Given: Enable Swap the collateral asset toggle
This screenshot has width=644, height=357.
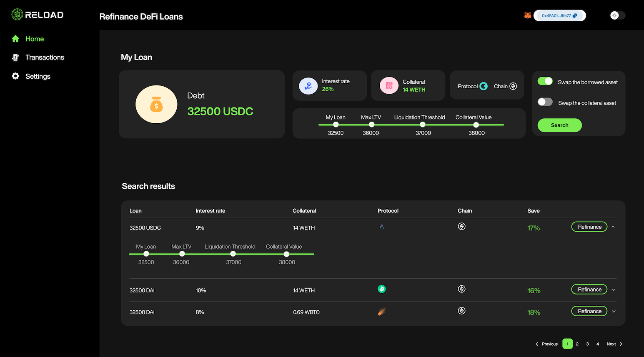Looking at the screenshot, I should 545,102.
